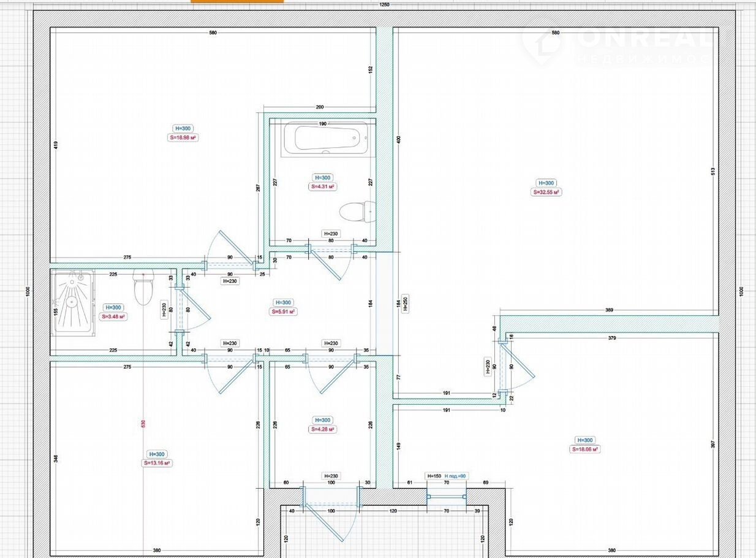
Task: Click the S=18.98 m² area label
Action: [183, 138]
